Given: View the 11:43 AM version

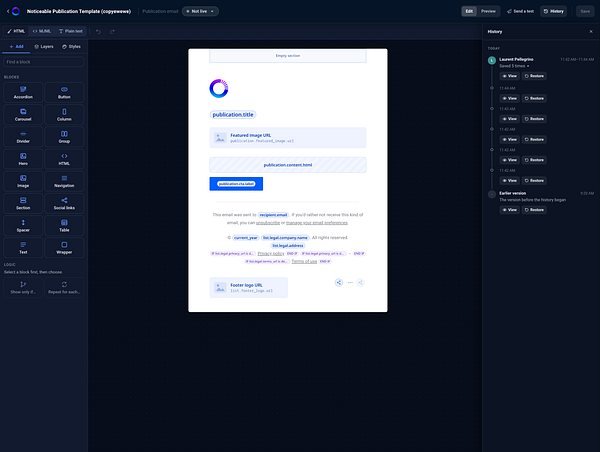Looking at the screenshot, I should 509,119.
